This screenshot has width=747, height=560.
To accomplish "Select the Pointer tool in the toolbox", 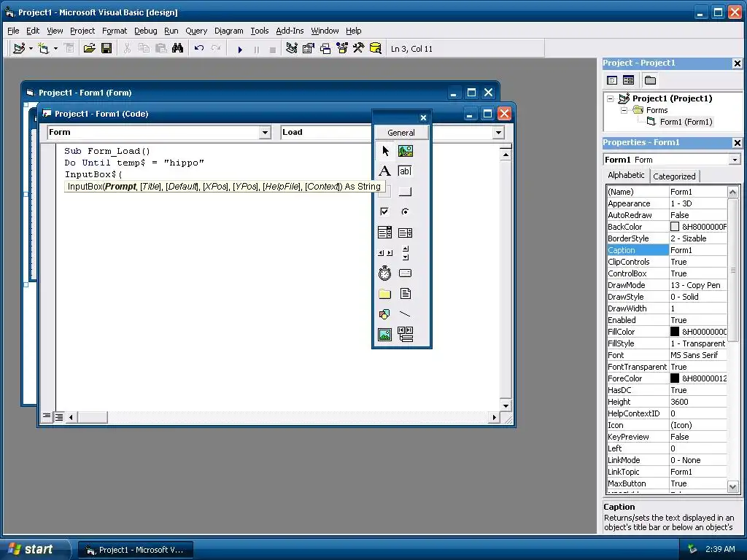I will pos(385,151).
